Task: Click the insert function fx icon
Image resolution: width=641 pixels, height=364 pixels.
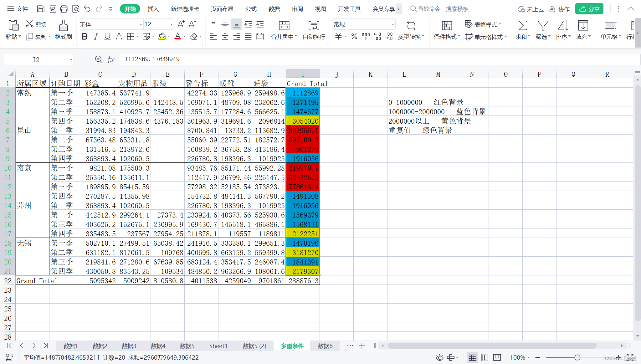Action: (111, 59)
